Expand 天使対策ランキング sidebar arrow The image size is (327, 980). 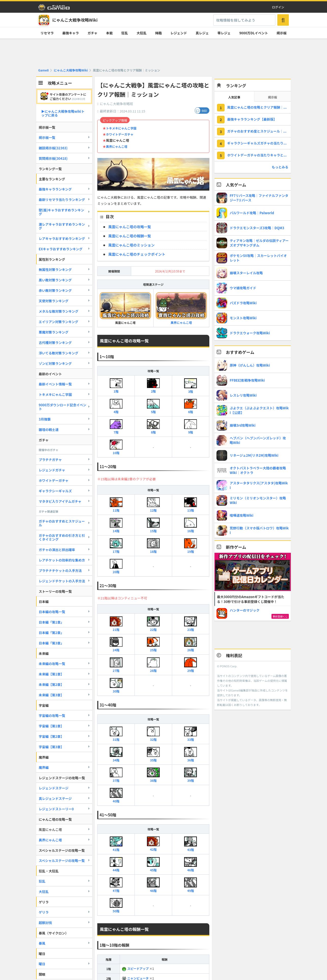tap(89, 300)
